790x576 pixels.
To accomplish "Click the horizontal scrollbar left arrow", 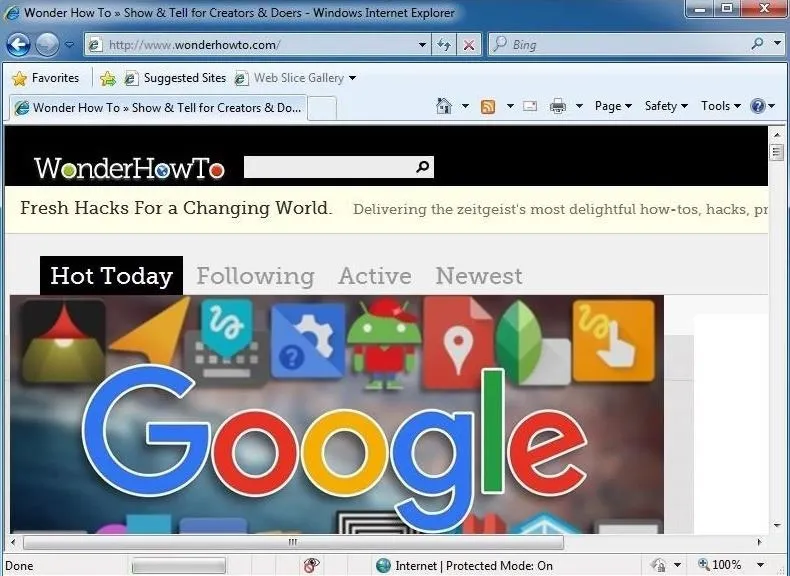I will (x=14, y=542).
